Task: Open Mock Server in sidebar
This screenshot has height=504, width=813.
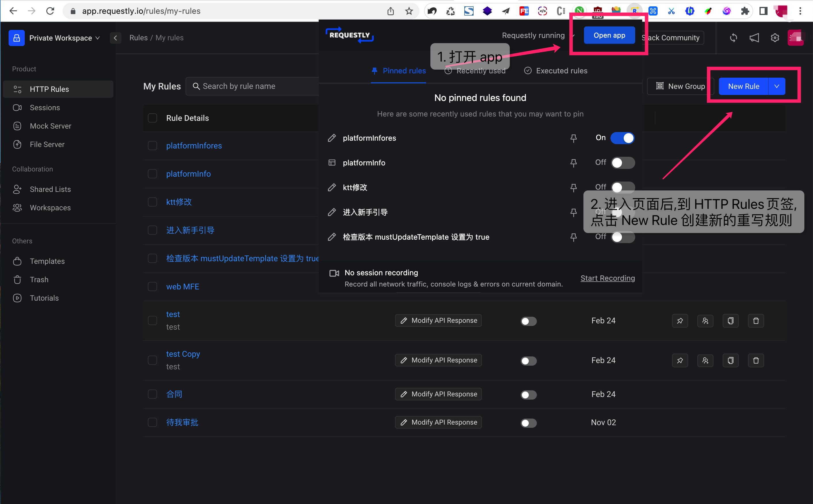Action: pos(50,126)
